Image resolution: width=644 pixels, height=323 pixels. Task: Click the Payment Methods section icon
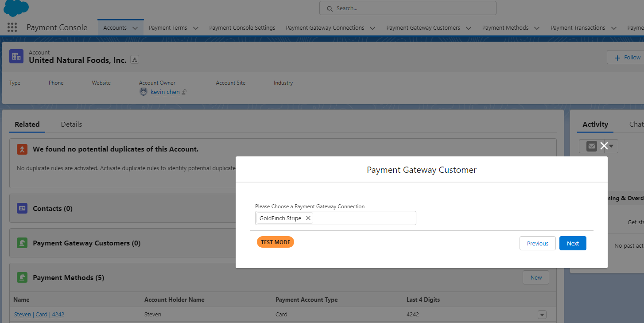[22, 277]
